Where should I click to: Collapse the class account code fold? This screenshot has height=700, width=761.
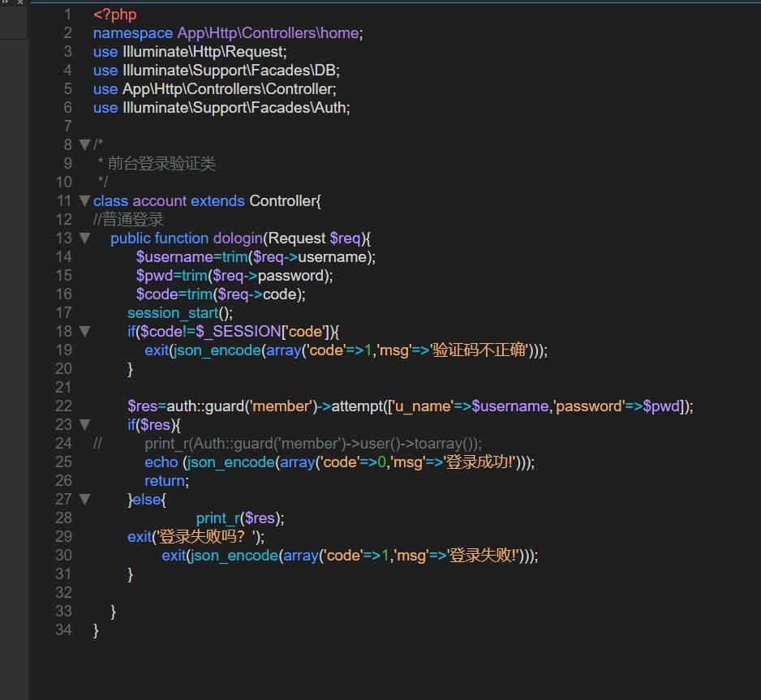(84, 200)
